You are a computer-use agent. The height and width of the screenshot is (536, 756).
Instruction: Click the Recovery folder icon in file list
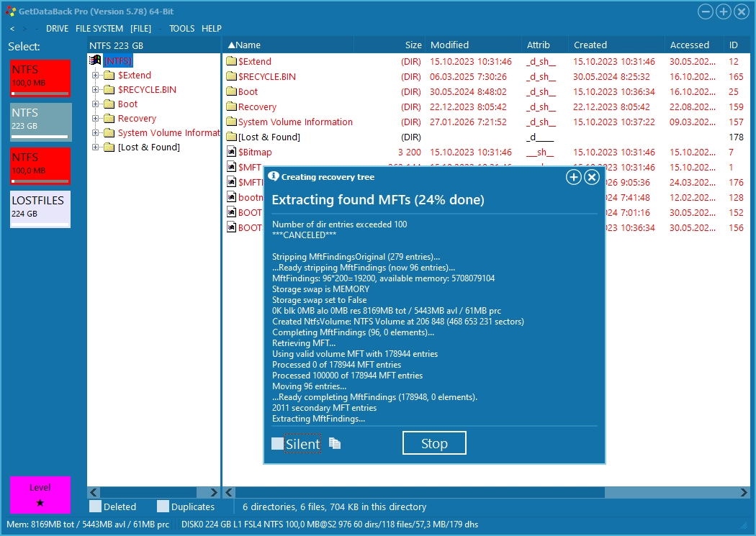point(231,106)
